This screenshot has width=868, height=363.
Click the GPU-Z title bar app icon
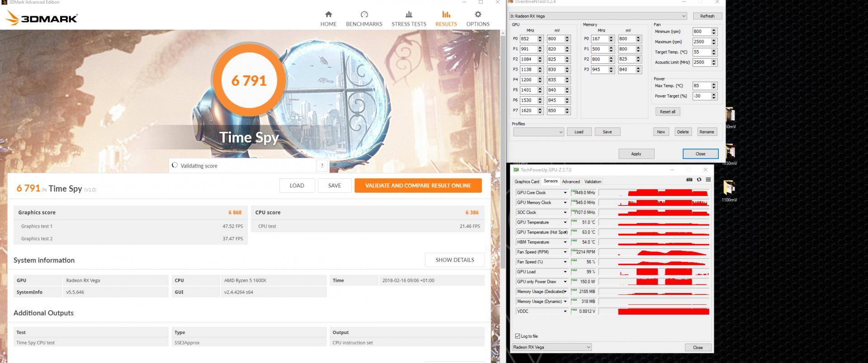pyautogui.click(x=516, y=170)
